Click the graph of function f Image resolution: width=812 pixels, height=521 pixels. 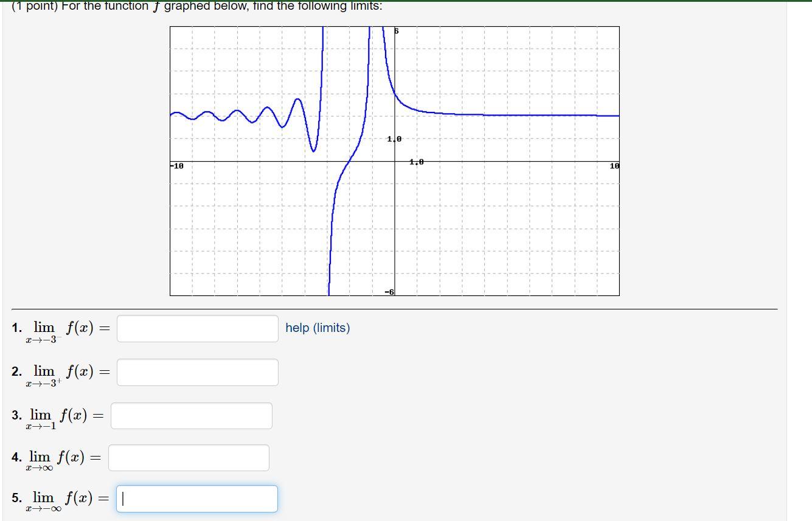pyautogui.click(x=394, y=161)
